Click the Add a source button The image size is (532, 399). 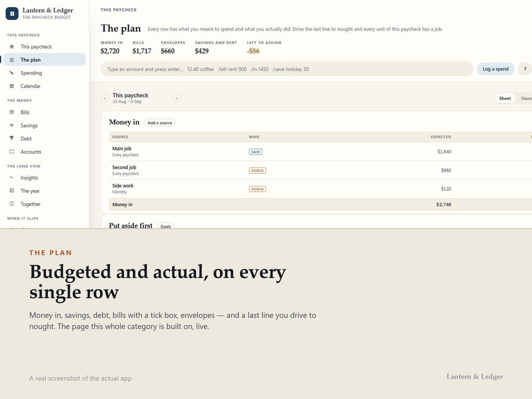(160, 123)
